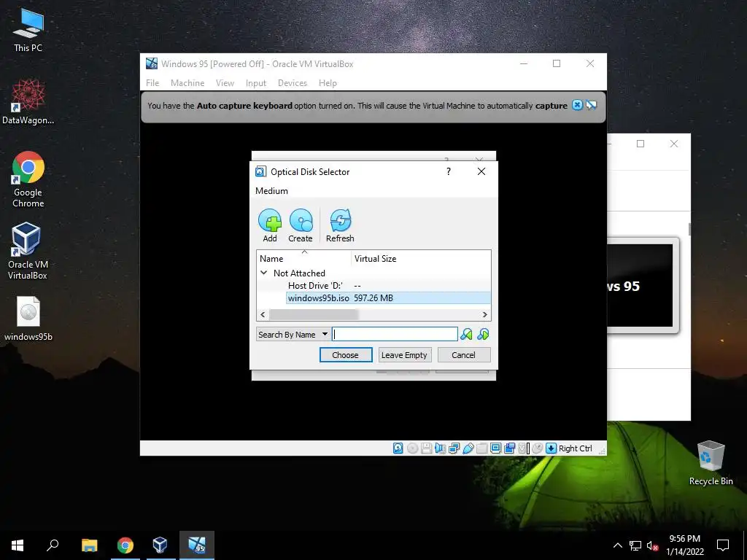This screenshot has height=560, width=747.
Task: Click the left arrow of list scrollbar
Action: pyautogui.click(x=263, y=314)
